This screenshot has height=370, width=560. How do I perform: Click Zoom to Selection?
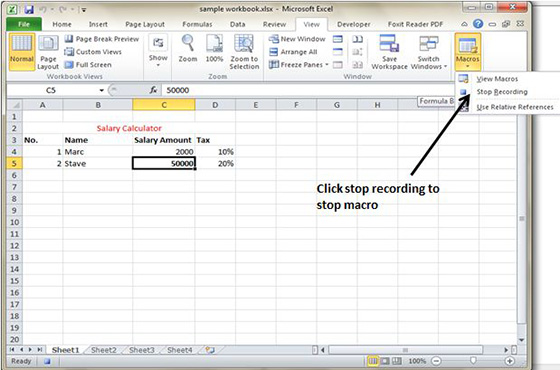pyautogui.click(x=244, y=52)
